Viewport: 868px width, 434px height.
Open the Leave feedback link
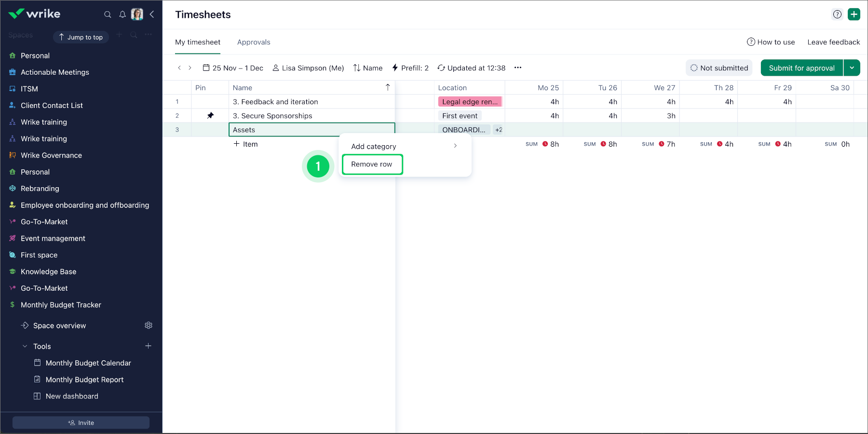point(833,42)
